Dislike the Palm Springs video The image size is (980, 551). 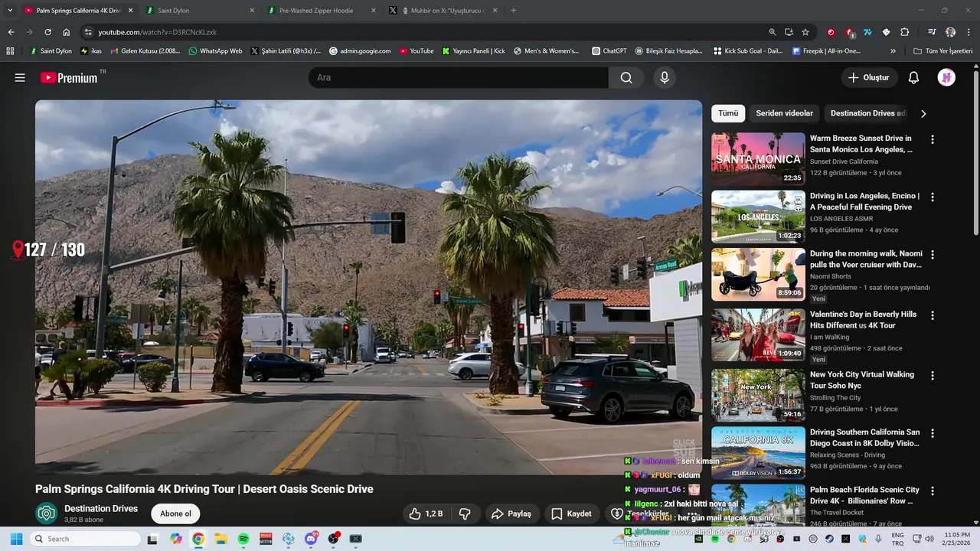pos(465,514)
